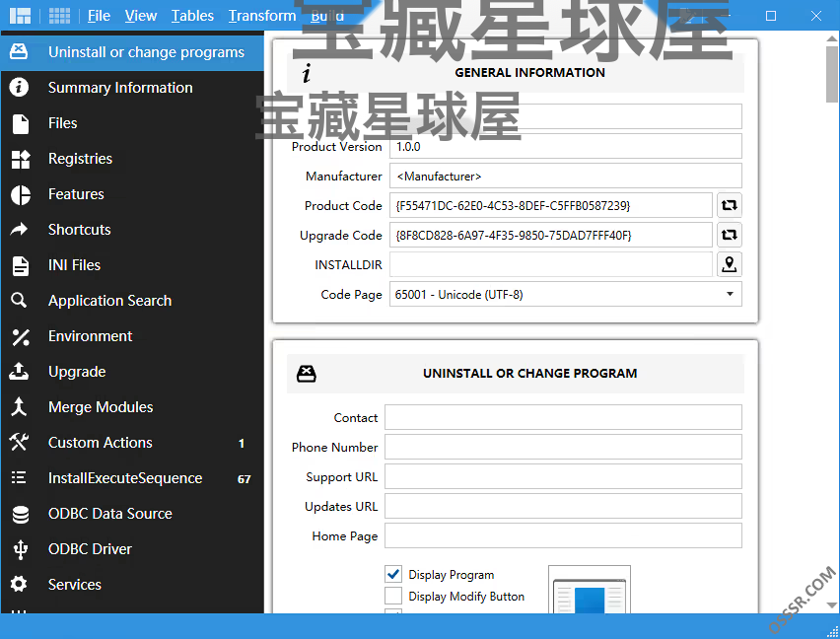Click the Updates URL input field

563,506
